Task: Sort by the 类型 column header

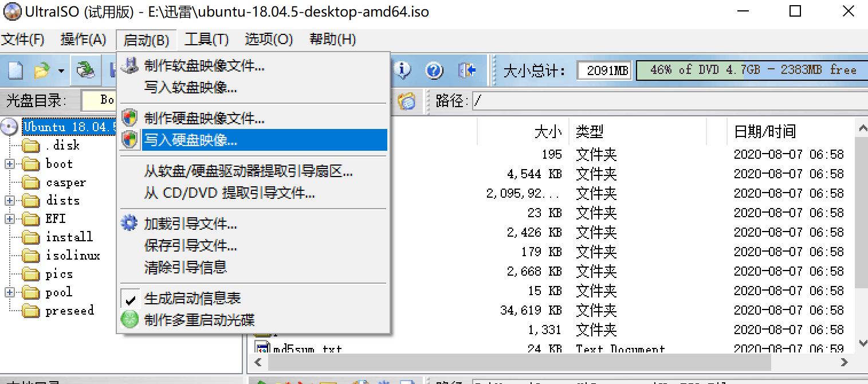Action: tap(590, 132)
